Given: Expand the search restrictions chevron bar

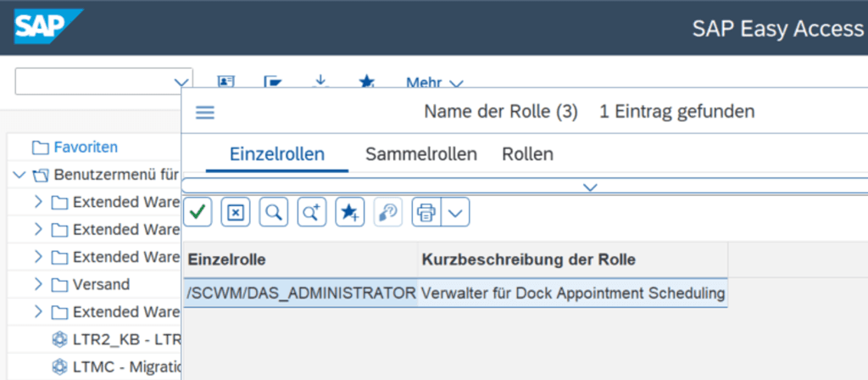Looking at the screenshot, I should (x=590, y=187).
